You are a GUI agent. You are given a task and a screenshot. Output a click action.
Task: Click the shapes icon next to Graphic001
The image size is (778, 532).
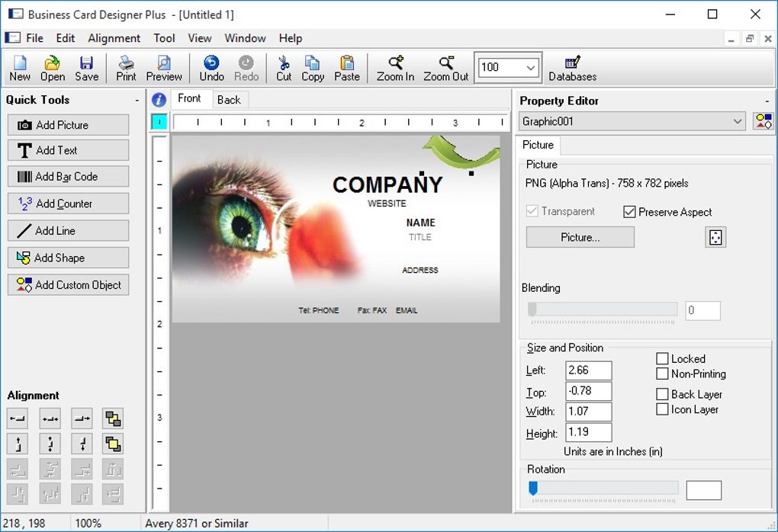tap(763, 121)
